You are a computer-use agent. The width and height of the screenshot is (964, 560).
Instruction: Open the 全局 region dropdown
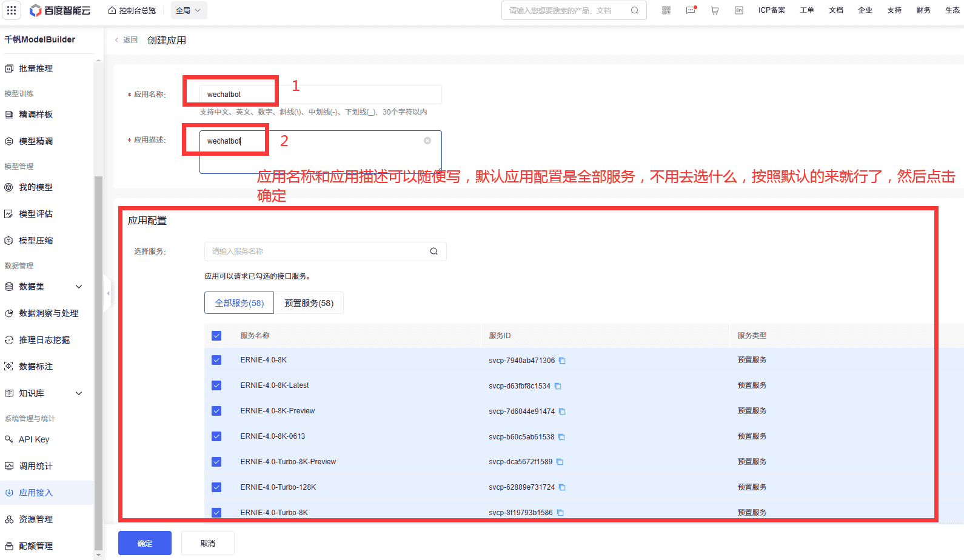(189, 10)
